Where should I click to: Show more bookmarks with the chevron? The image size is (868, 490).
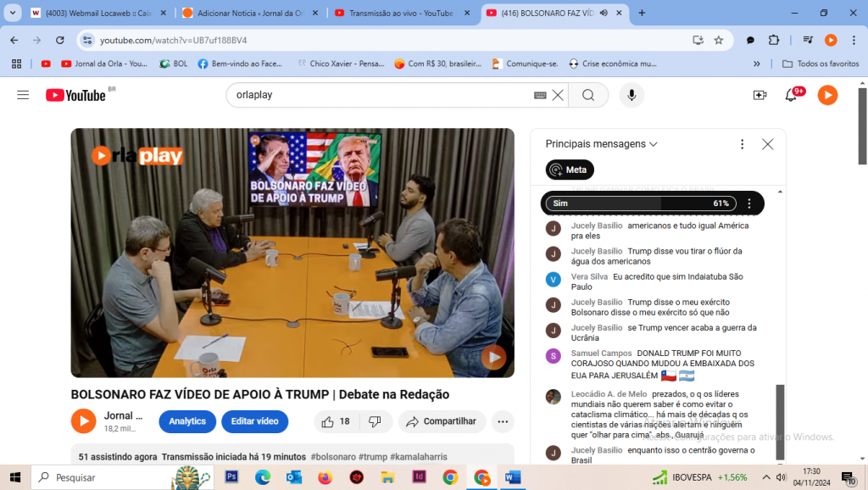coord(757,64)
